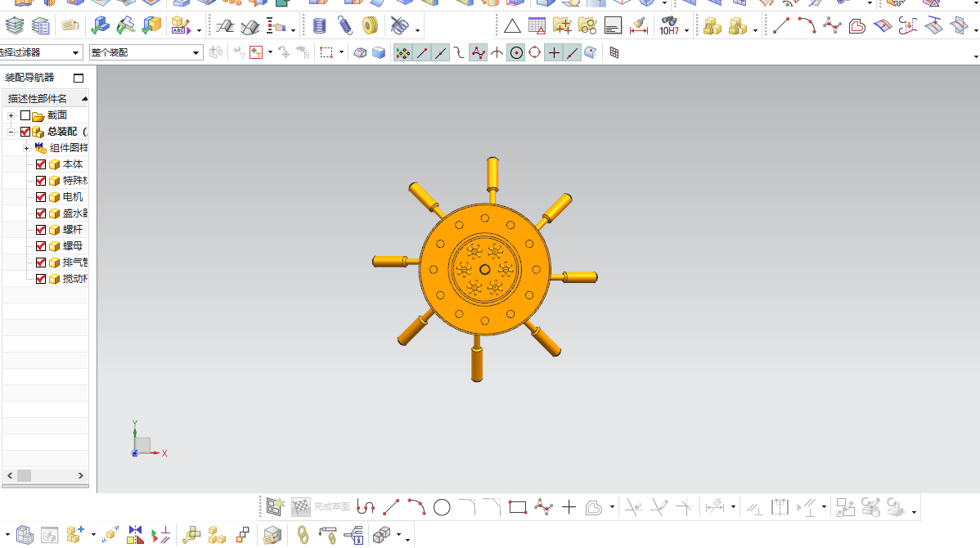Screen dimensions: 980x548
Task: Open the 选择过滤器 selection filter dropdown
Action: click(x=75, y=53)
